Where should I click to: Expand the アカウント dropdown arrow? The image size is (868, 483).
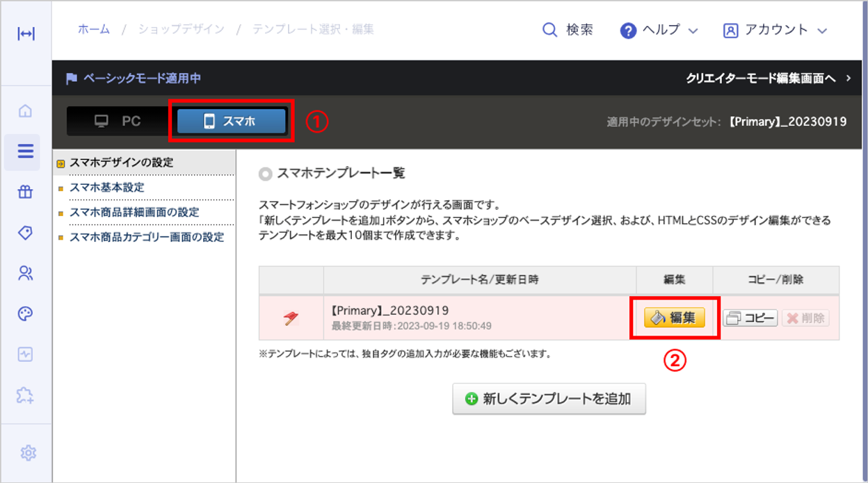pos(822,31)
